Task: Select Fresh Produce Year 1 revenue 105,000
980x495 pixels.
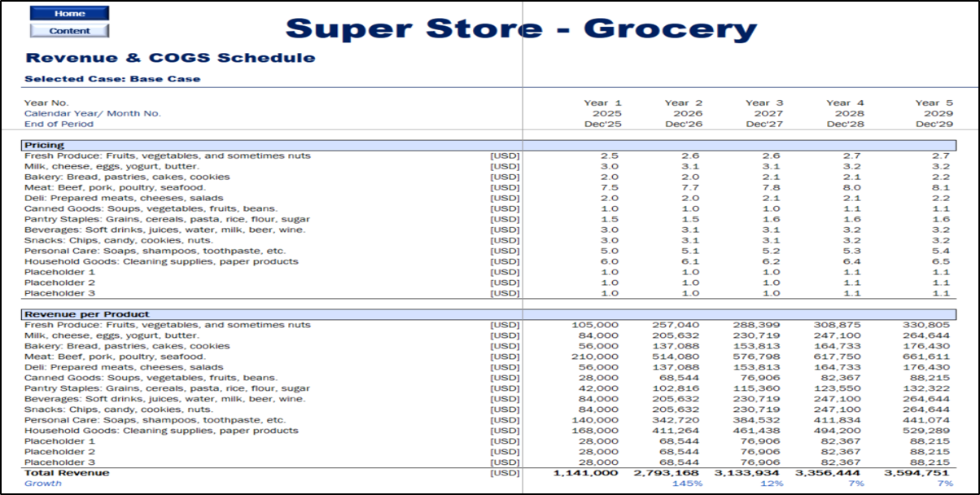Action: pos(595,325)
